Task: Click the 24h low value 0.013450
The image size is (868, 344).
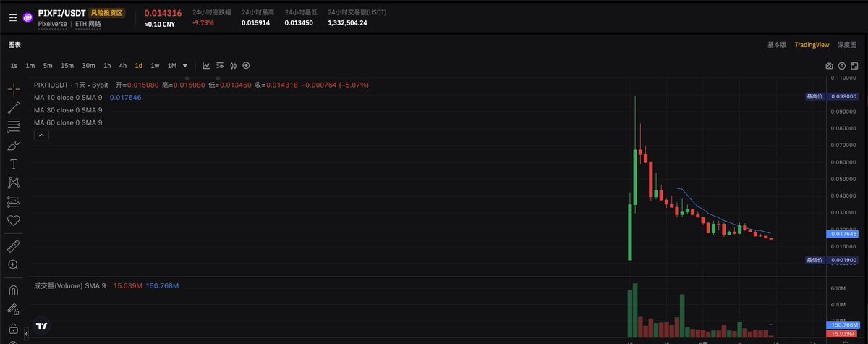Action: 299,23
